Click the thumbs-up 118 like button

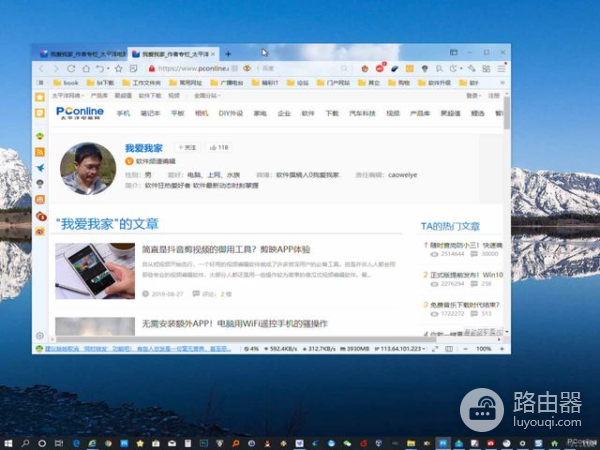(x=219, y=147)
